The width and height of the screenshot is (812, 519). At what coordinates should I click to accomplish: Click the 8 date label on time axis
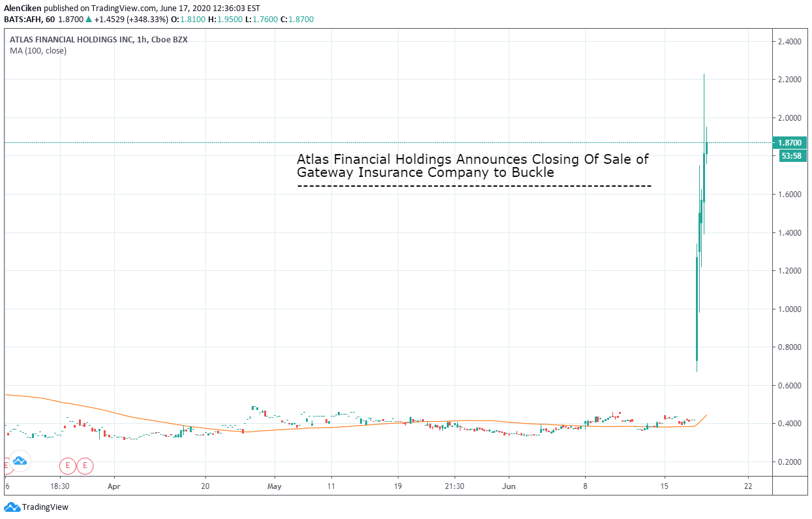(x=586, y=486)
